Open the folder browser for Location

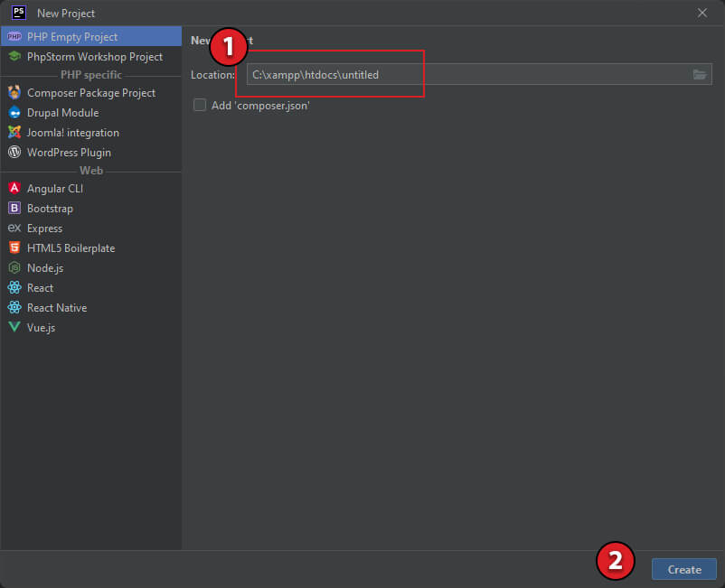(x=699, y=74)
